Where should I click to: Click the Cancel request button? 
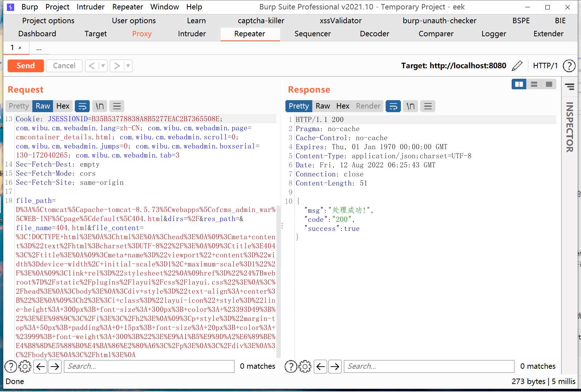coord(64,66)
